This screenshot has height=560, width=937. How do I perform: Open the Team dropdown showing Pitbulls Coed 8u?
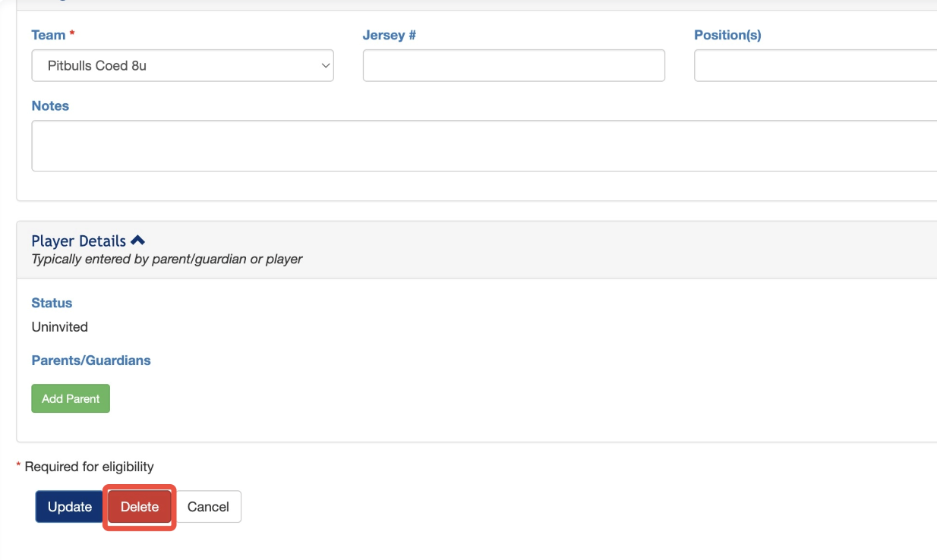point(182,66)
